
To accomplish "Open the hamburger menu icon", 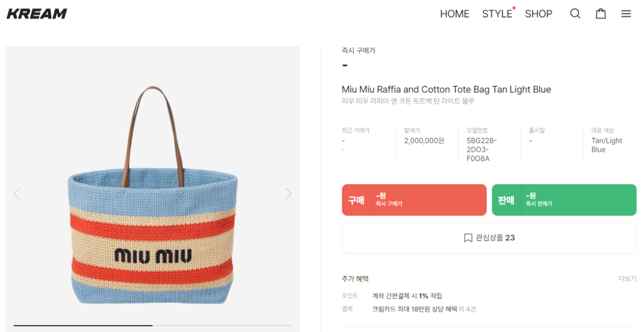I will click(626, 14).
